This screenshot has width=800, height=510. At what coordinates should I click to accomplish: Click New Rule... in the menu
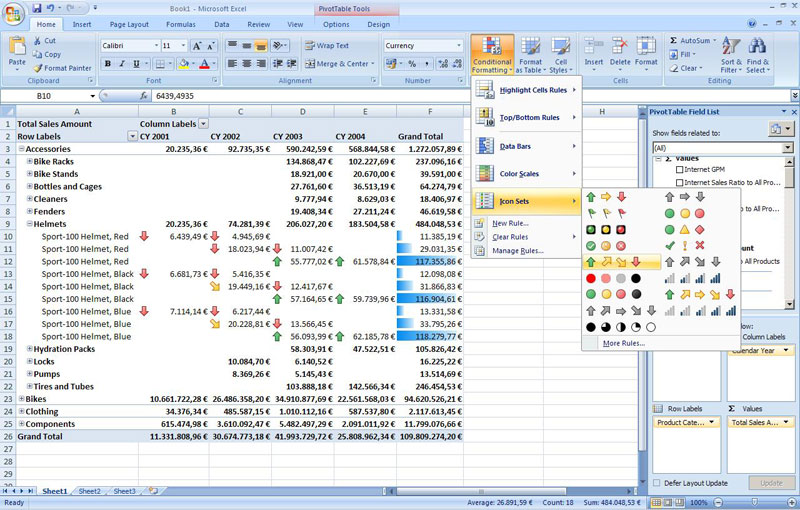click(510, 223)
